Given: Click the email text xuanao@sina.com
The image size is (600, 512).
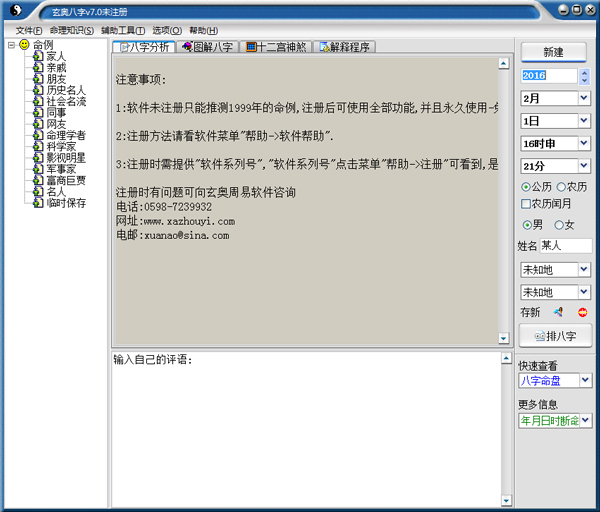Looking at the screenshot, I should click(x=187, y=235).
